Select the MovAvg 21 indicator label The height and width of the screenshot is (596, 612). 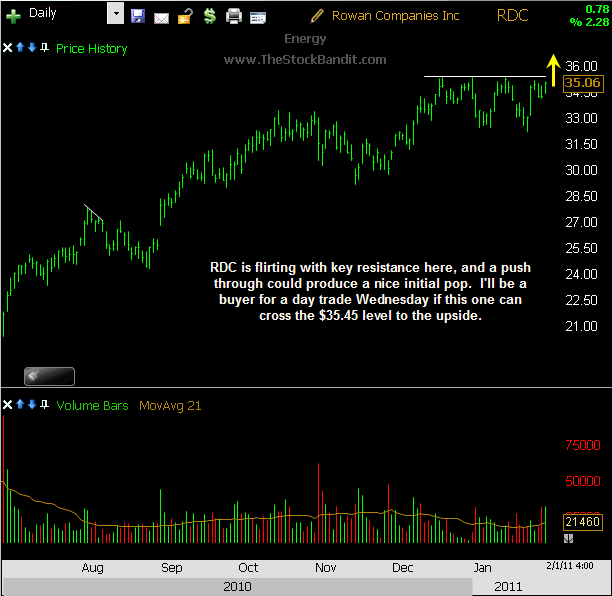coord(172,405)
